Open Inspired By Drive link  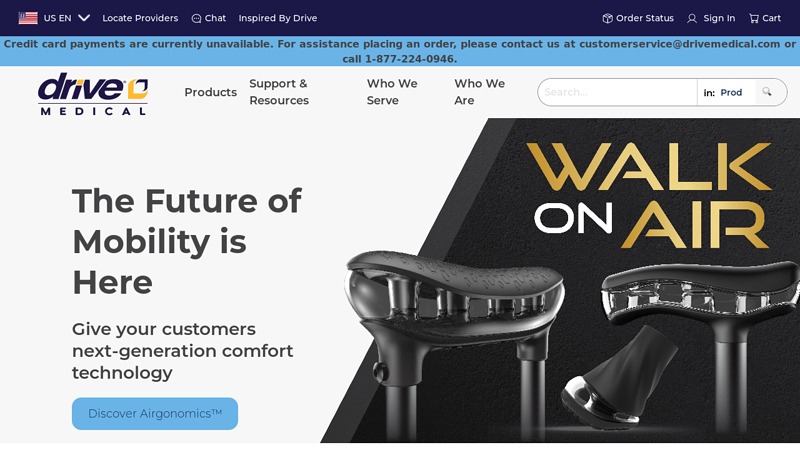[278, 18]
